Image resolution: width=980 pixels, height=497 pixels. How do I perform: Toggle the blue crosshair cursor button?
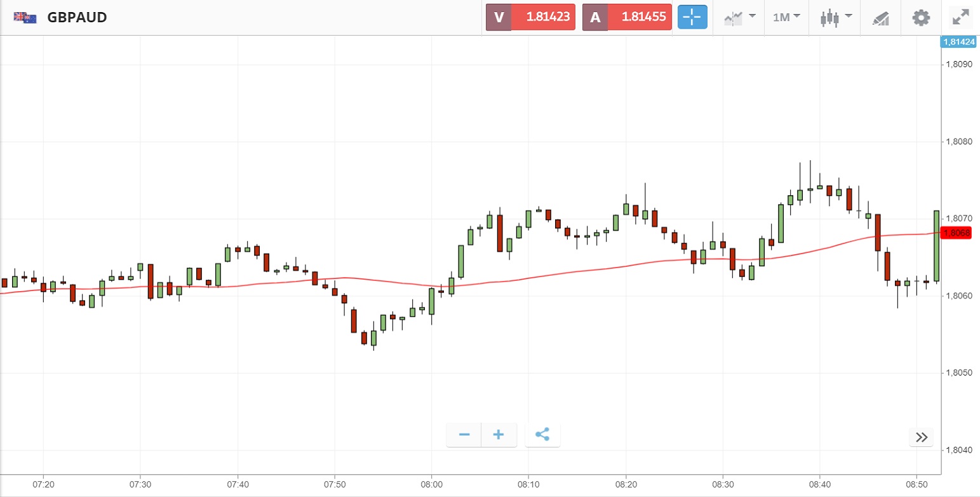point(692,17)
